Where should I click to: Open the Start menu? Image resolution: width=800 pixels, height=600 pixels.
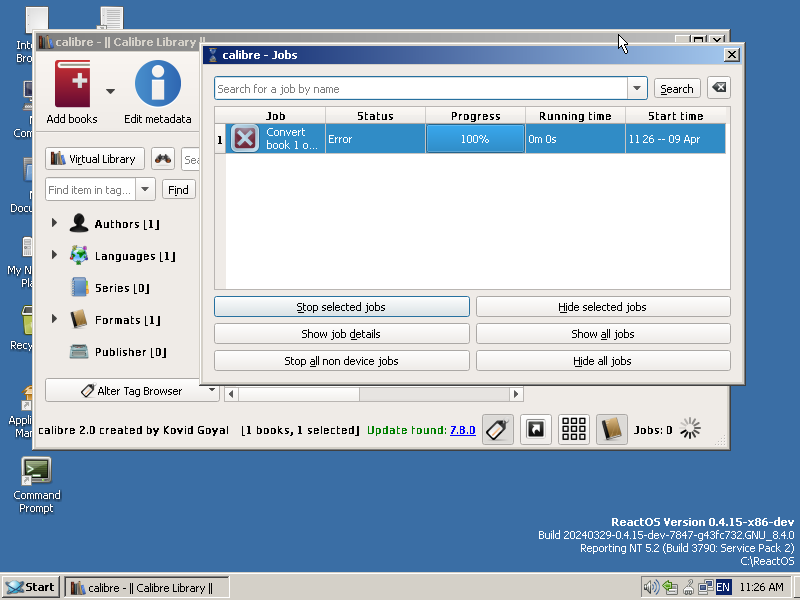(x=30, y=587)
